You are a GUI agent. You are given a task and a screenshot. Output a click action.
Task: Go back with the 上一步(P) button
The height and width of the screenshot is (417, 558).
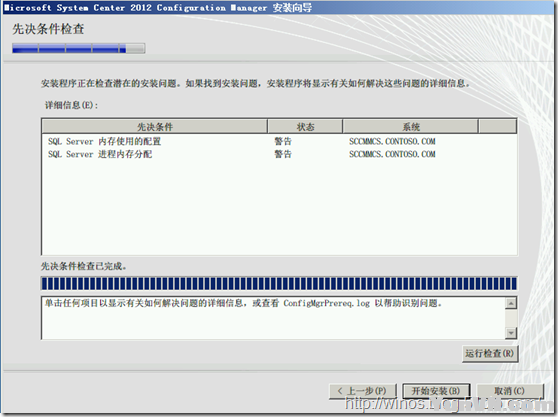click(x=363, y=391)
